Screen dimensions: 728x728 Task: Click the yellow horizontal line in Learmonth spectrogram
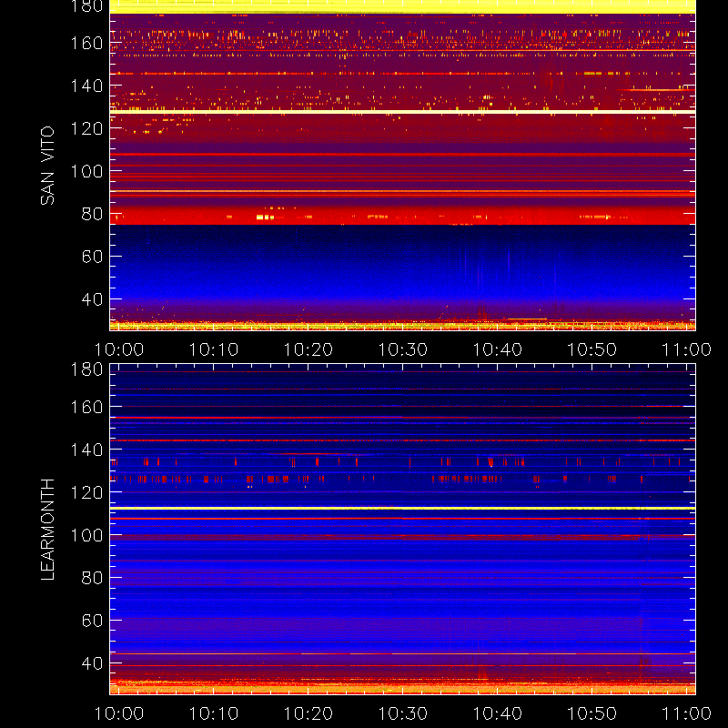tap(402, 509)
